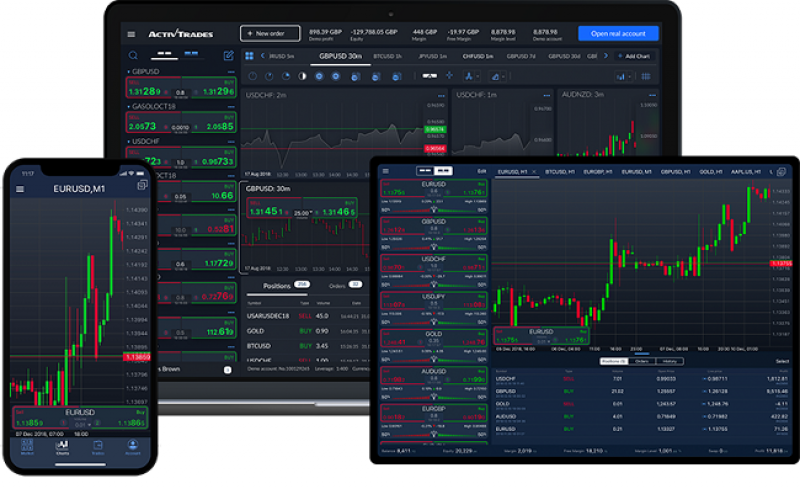Select the BTCUSD, H1 tab on tablet
The width and height of the screenshot is (800, 489).
coord(560,172)
